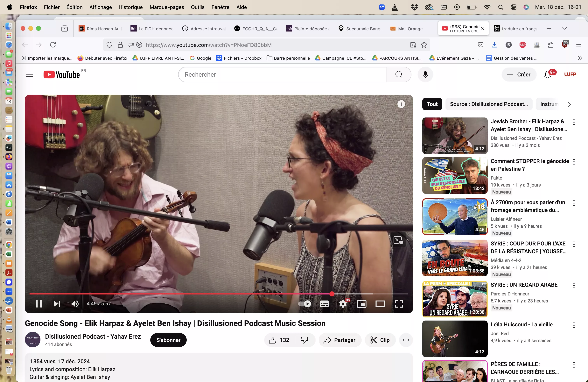Open Fichiers - Dropbox bookmark
588x382 pixels.
[x=239, y=58]
